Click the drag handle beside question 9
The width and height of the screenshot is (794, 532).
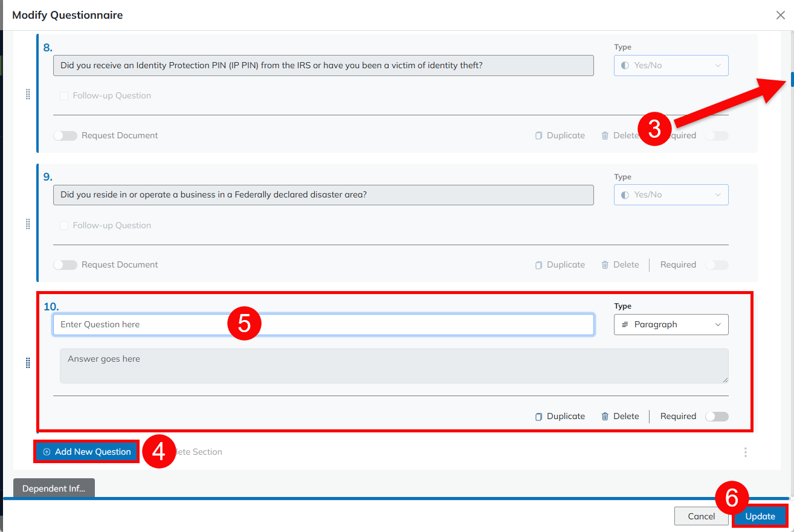[28, 225]
